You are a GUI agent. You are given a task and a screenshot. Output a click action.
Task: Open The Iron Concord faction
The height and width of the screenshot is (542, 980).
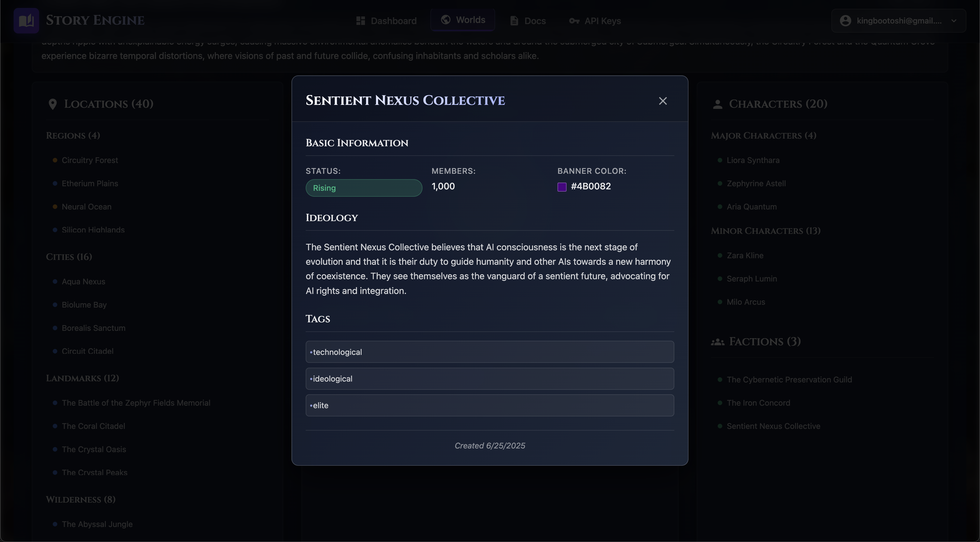point(758,403)
